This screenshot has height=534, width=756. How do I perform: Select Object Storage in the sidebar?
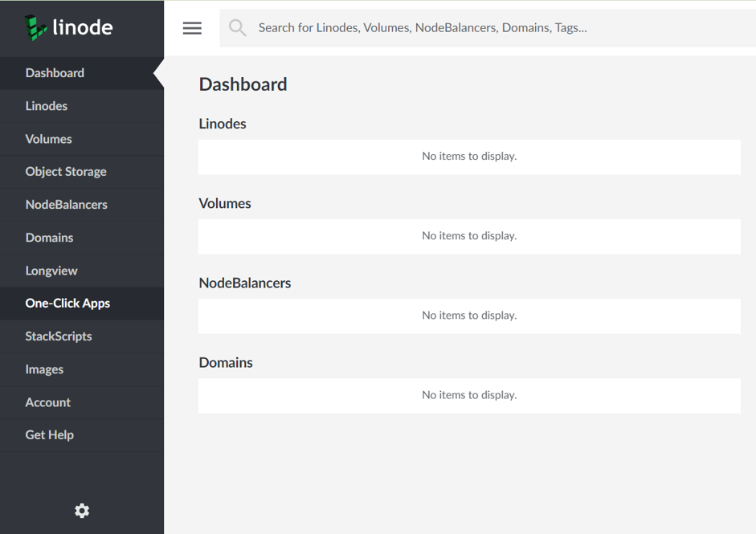82,172
